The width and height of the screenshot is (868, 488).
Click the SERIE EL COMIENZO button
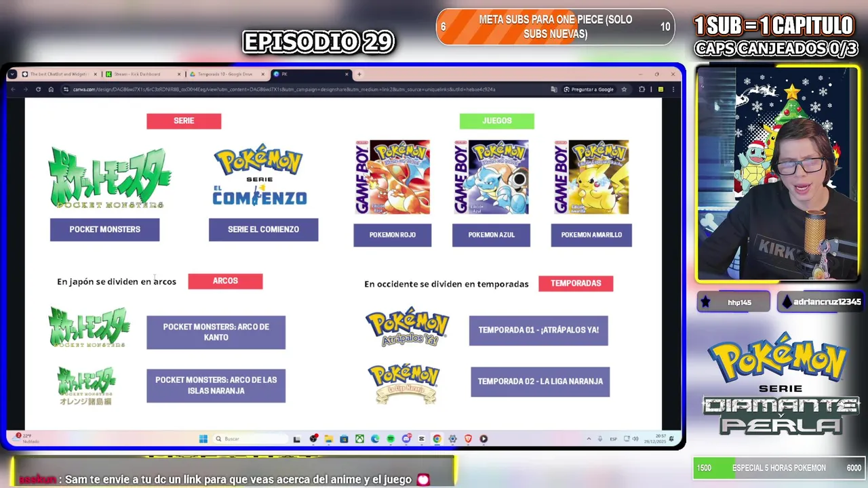point(263,229)
